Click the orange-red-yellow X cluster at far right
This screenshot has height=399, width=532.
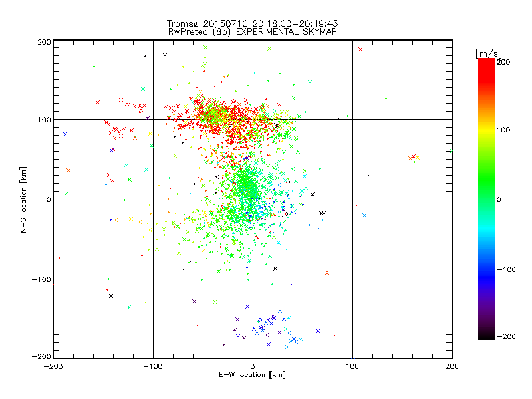414,157
